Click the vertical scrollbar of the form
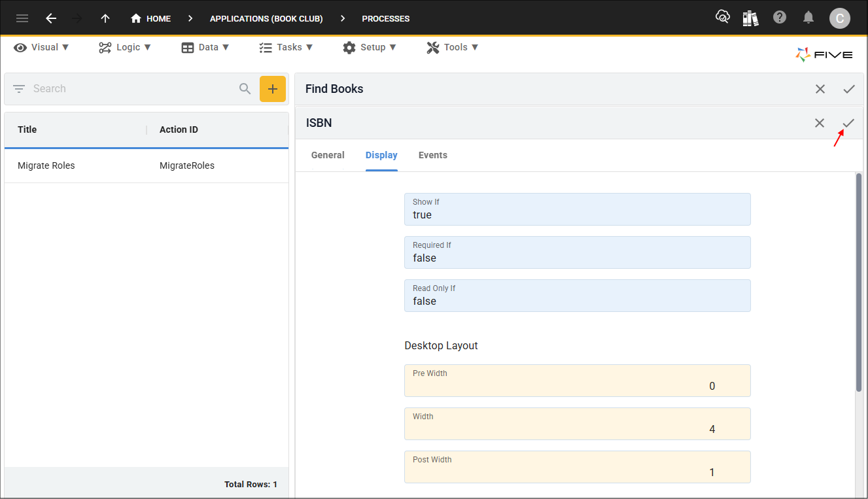 pos(859,283)
